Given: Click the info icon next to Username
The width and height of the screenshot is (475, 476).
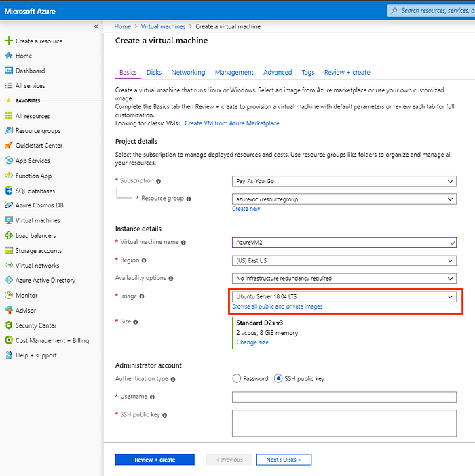Looking at the screenshot, I should tap(152, 397).
